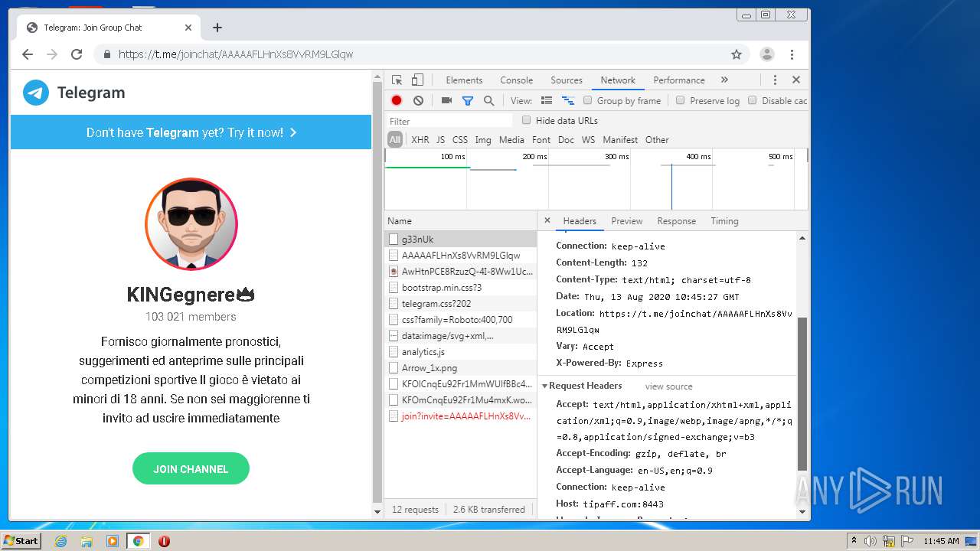Click view source for Request Headers
Screen dimensions: 980x551
pyautogui.click(x=668, y=386)
